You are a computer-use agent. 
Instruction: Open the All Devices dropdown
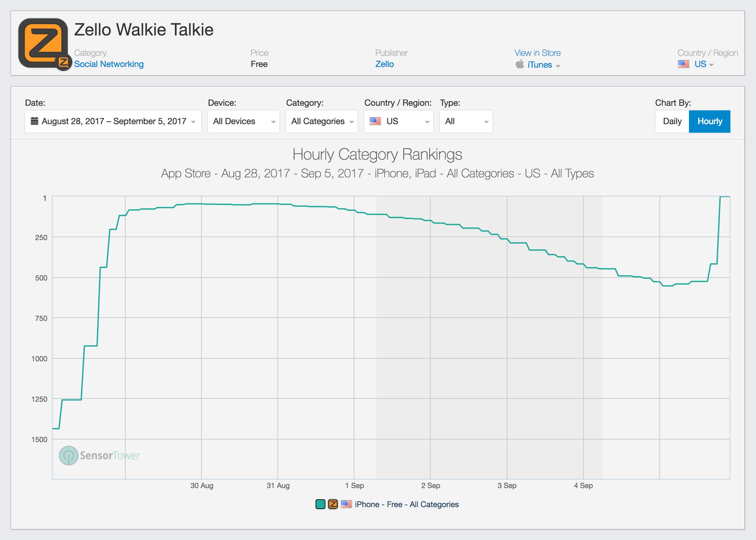244,121
